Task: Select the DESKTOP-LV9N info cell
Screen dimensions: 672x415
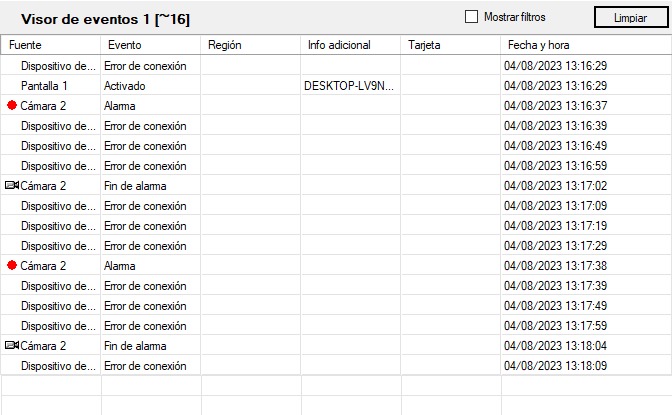Action: [350, 85]
